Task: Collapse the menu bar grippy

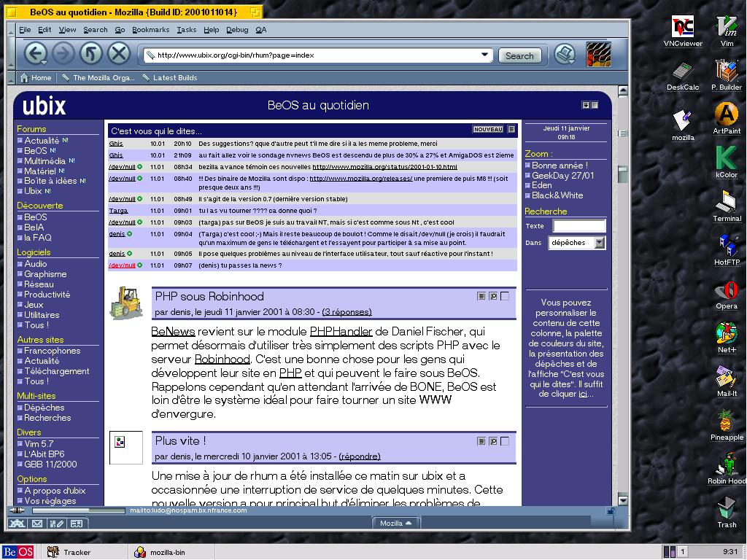Action: coord(12,29)
